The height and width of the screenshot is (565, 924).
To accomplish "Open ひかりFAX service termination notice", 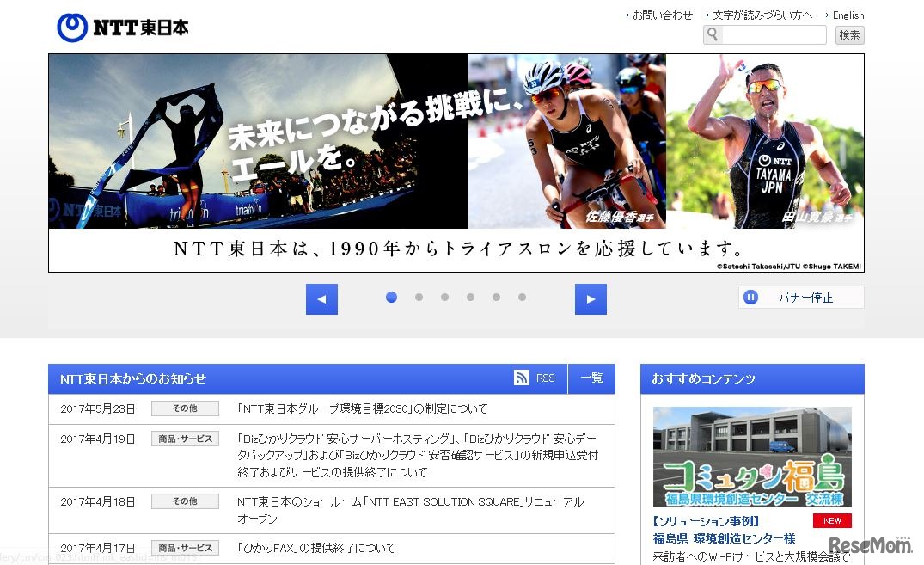I will [316, 548].
